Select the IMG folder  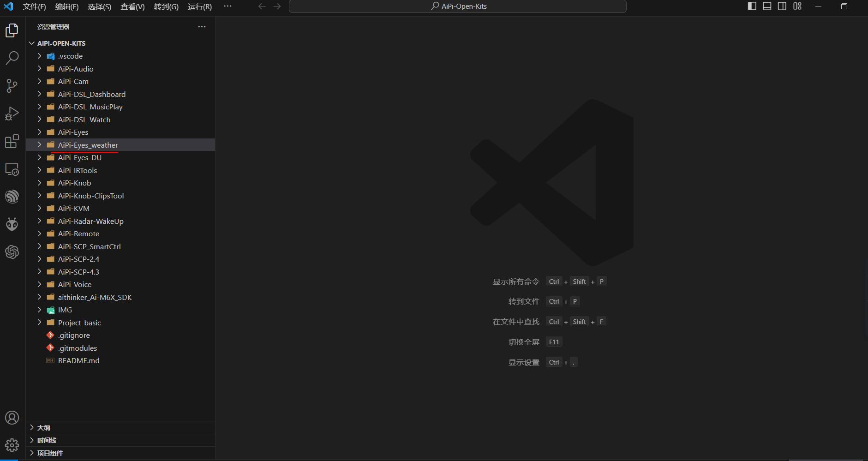pos(120,310)
